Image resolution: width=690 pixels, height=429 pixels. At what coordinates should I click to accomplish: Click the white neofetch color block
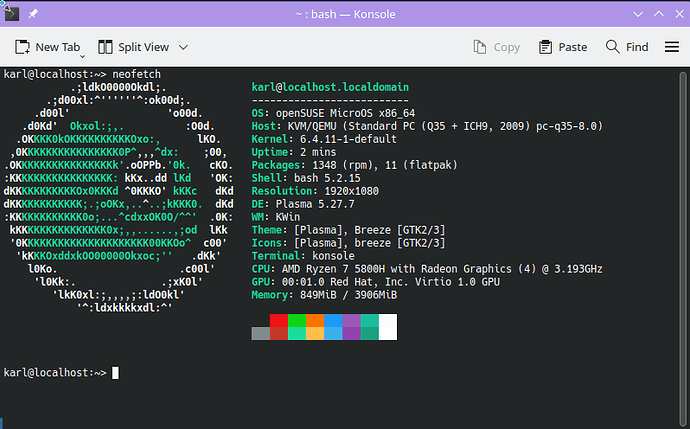coord(387,327)
